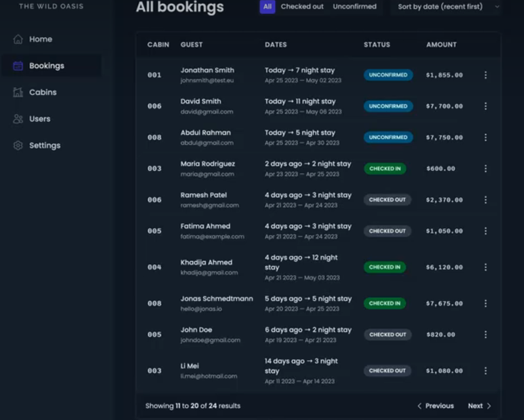
Task: Click the Cabins icon in sidebar
Action: coord(18,92)
